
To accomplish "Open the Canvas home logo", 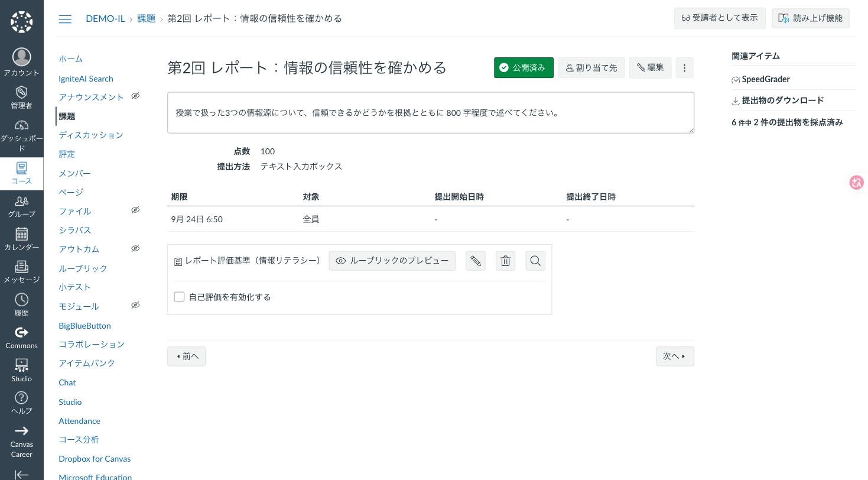I will [x=21, y=22].
